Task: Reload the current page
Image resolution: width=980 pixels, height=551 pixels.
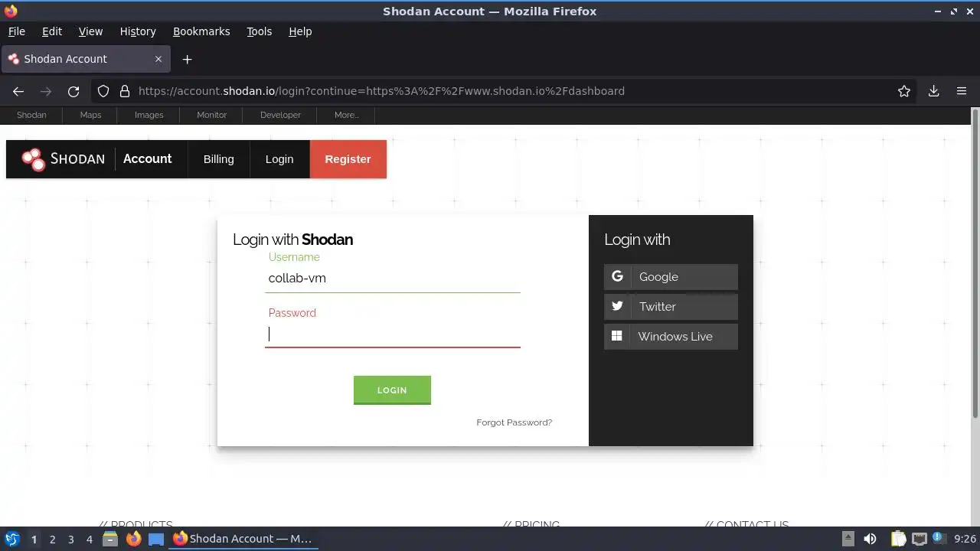Action: tap(73, 91)
